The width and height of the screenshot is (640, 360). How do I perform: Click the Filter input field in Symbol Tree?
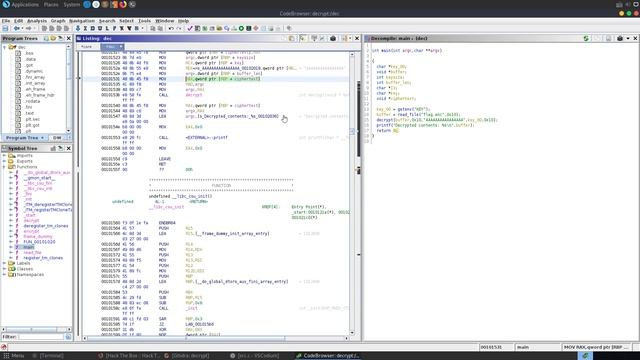[40, 337]
